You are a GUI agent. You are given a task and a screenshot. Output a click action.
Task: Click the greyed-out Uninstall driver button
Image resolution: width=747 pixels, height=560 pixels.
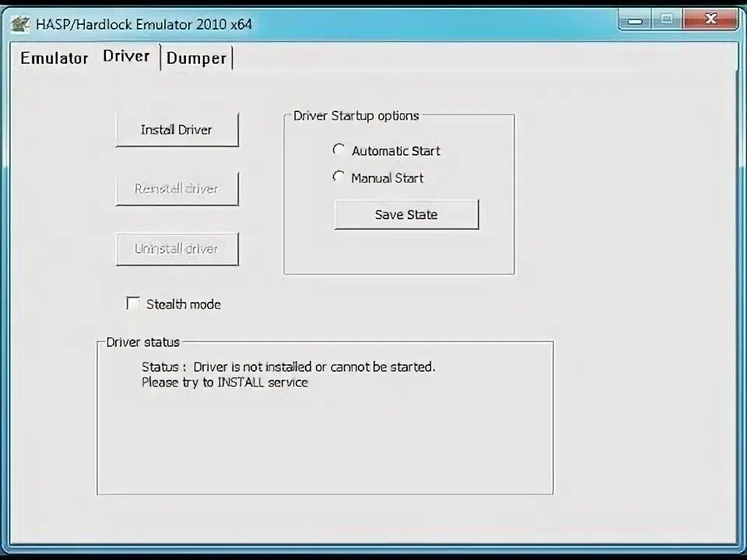(x=177, y=249)
